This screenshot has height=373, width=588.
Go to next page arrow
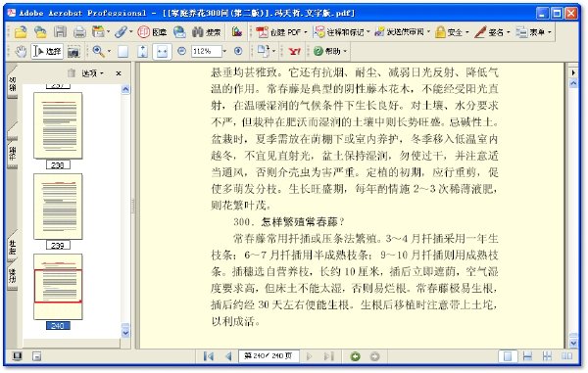tap(310, 356)
